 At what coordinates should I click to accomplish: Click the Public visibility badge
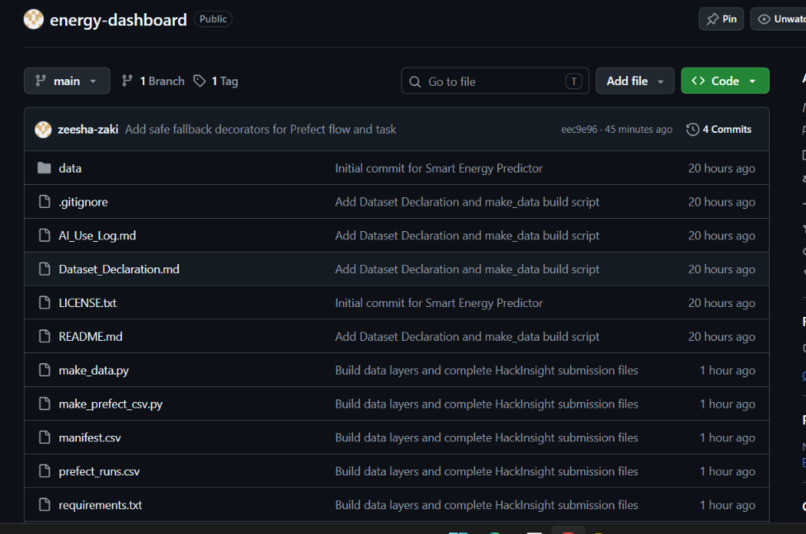click(213, 19)
